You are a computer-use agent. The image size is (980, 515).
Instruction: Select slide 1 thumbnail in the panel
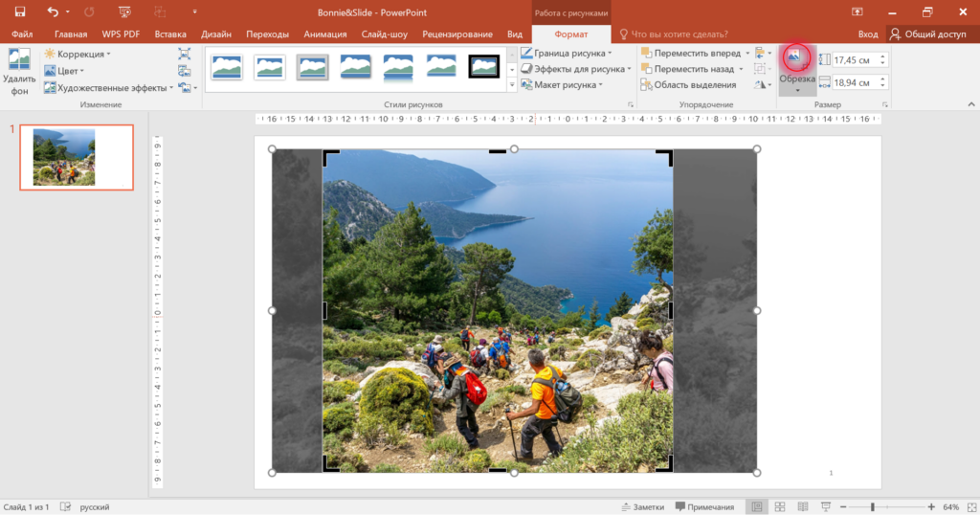(x=77, y=157)
